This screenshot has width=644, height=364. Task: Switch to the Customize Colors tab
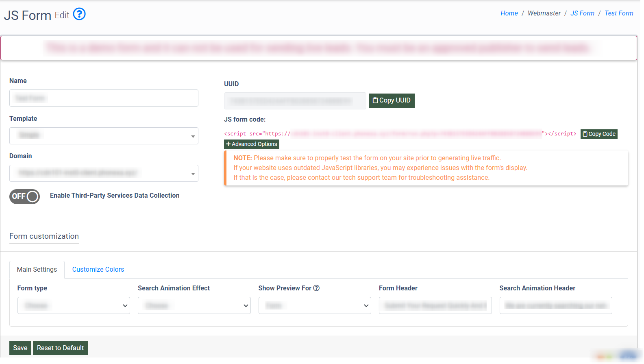[98, 270]
